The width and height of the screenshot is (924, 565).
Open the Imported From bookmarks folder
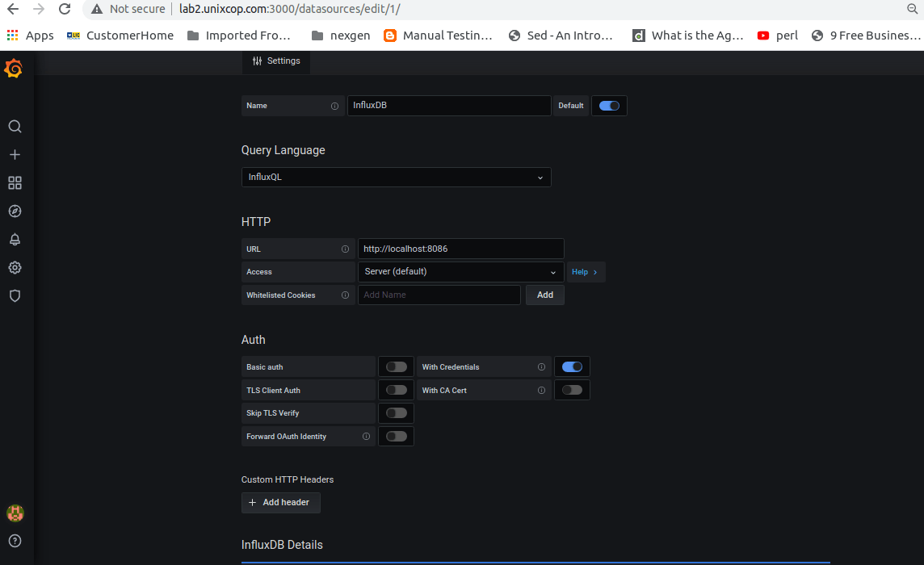(x=238, y=36)
